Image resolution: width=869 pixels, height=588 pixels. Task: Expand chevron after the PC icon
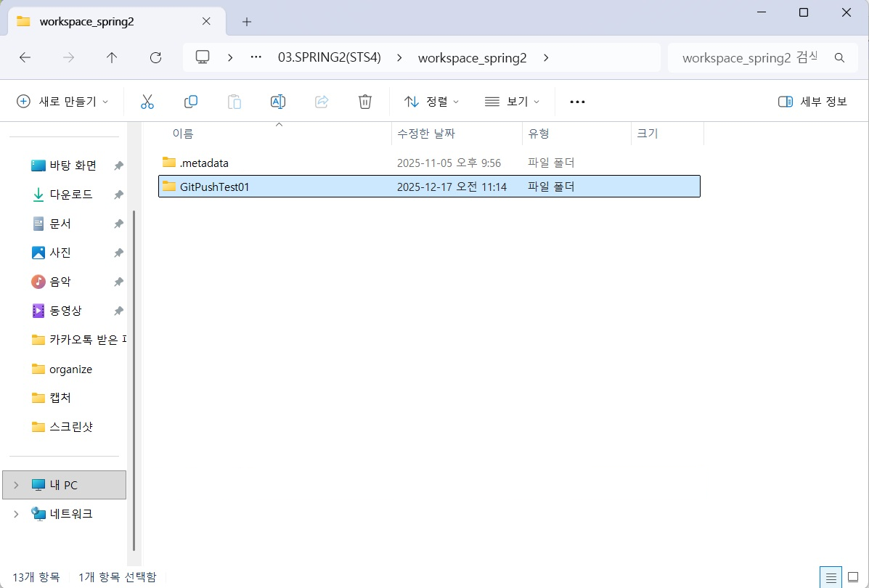point(230,57)
